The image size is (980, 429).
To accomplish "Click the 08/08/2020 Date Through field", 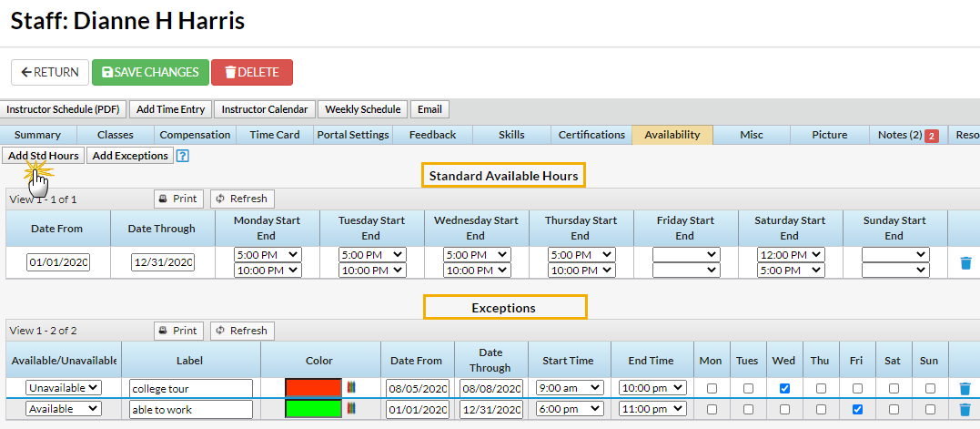I will [x=491, y=388].
